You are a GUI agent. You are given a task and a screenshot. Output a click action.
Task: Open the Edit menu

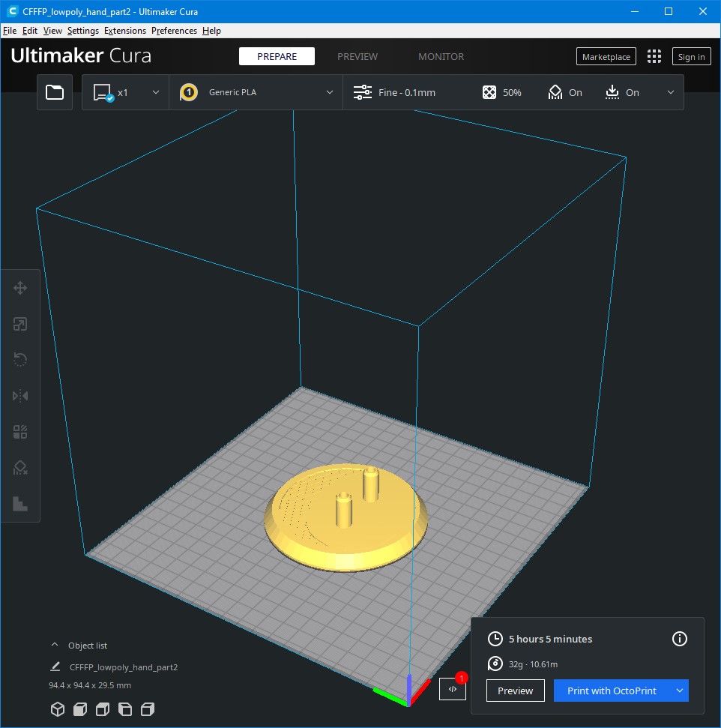(x=30, y=31)
